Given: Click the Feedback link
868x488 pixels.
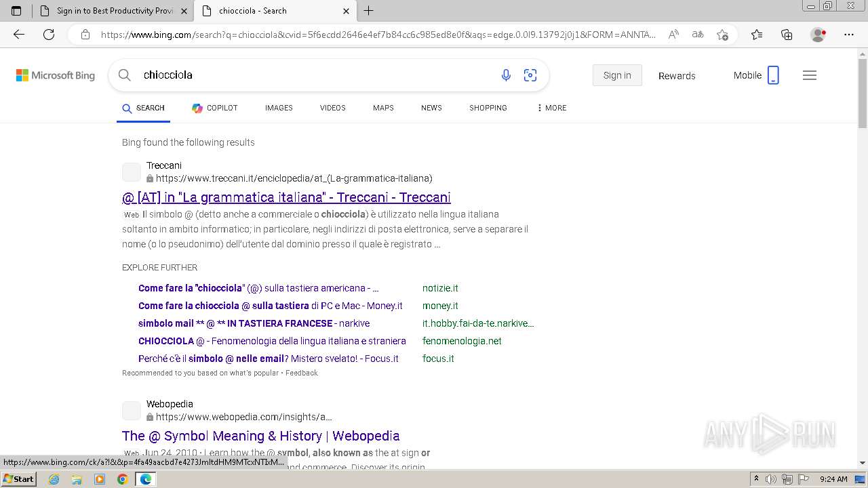Looking at the screenshot, I should [302, 373].
